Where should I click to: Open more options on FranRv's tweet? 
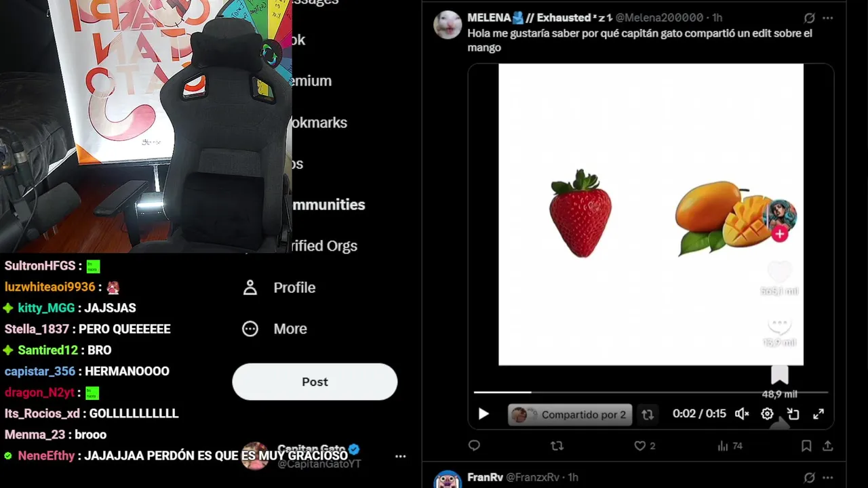click(x=828, y=478)
